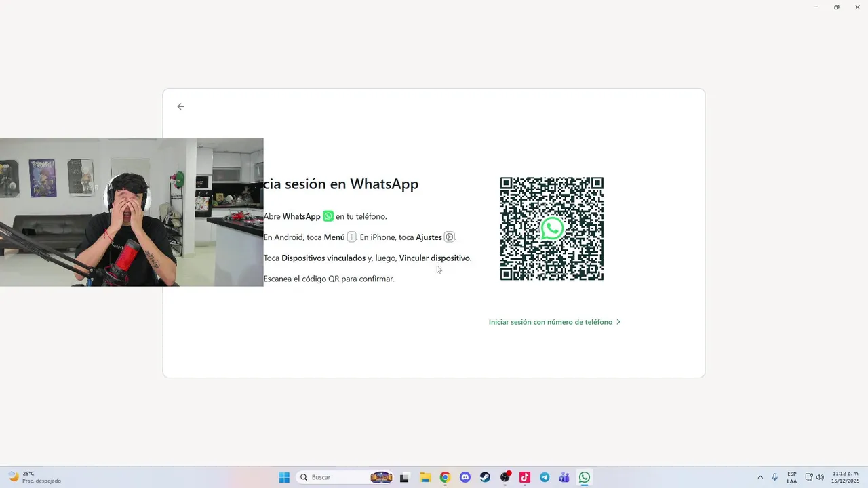Open Microsoft Teams from taskbar

(x=564, y=477)
